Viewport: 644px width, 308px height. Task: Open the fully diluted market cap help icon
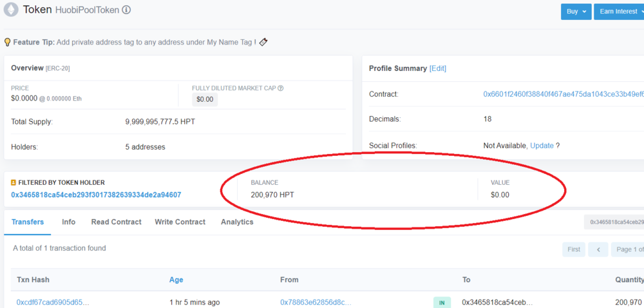coord(281,88)
